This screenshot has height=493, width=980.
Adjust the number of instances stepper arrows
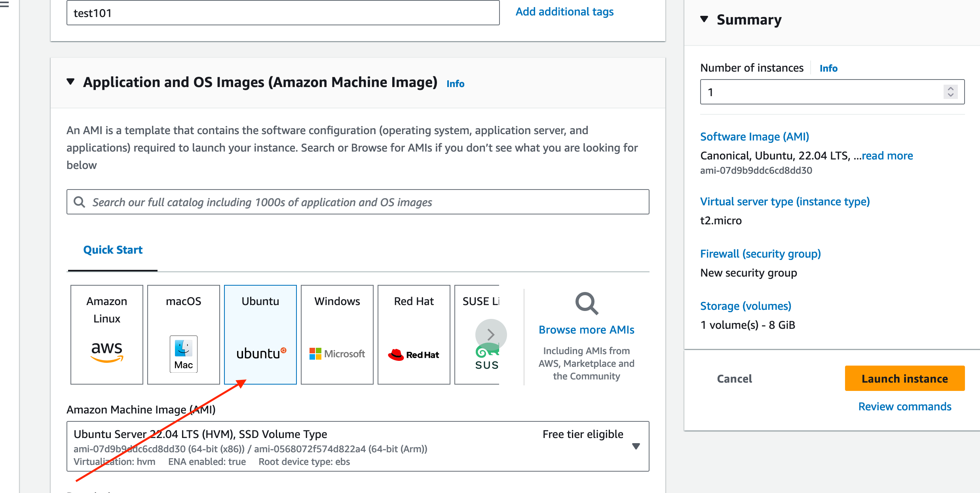point(950,92)
